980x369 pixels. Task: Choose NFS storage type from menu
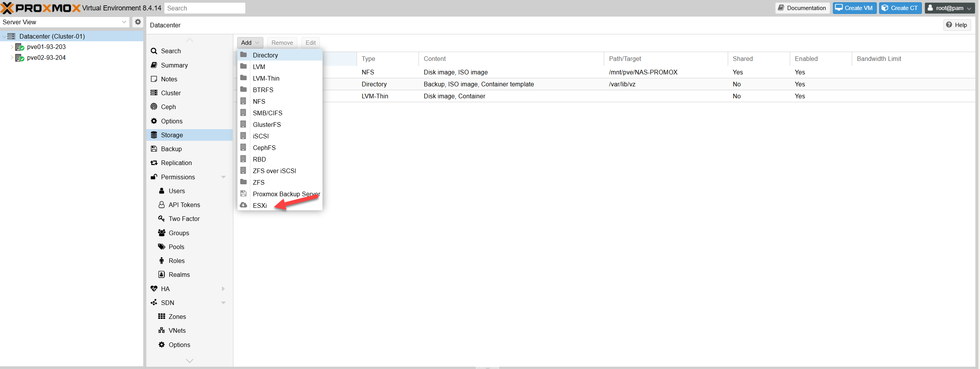(259, 101)
